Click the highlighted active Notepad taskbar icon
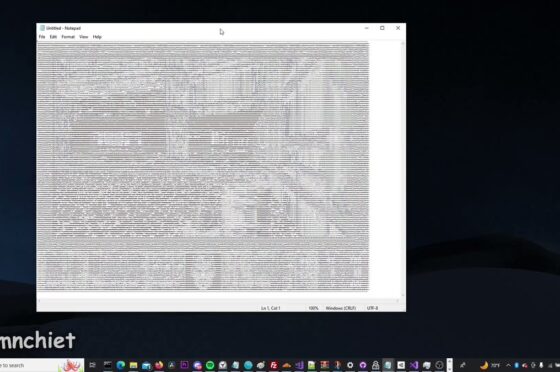 tap(388, 365)
